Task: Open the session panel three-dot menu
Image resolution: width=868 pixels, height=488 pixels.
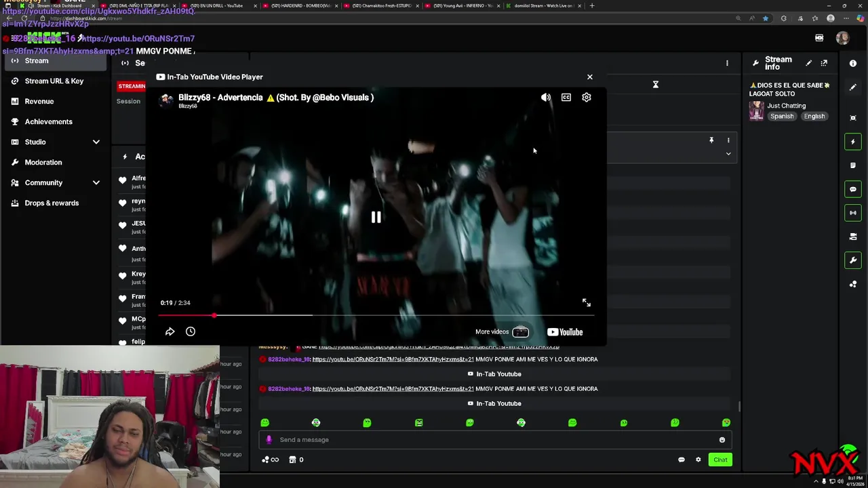Action: [x=727, y=63]
